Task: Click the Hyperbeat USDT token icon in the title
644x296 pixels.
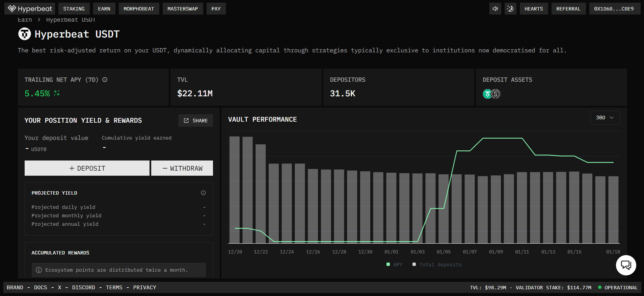Action: 24,34
